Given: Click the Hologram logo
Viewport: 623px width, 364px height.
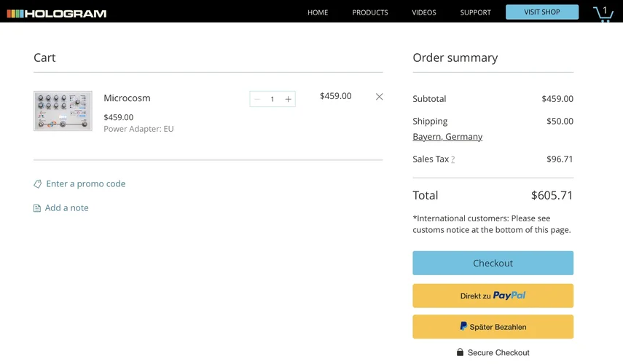Looking at the screenshot, I should (57, 13).
